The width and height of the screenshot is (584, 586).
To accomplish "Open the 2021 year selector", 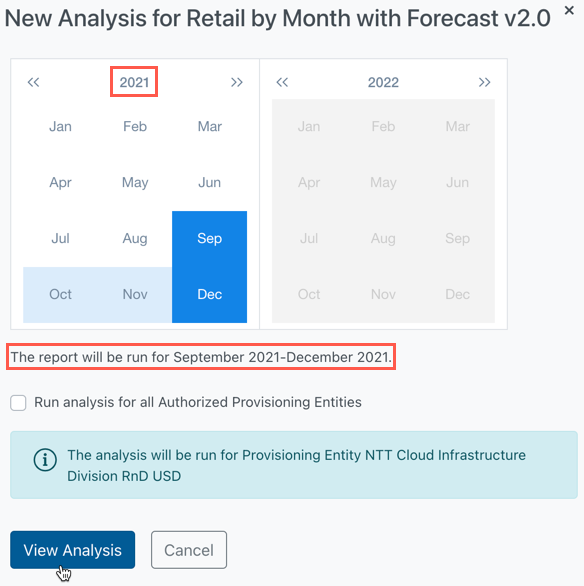I will [134, 82].
